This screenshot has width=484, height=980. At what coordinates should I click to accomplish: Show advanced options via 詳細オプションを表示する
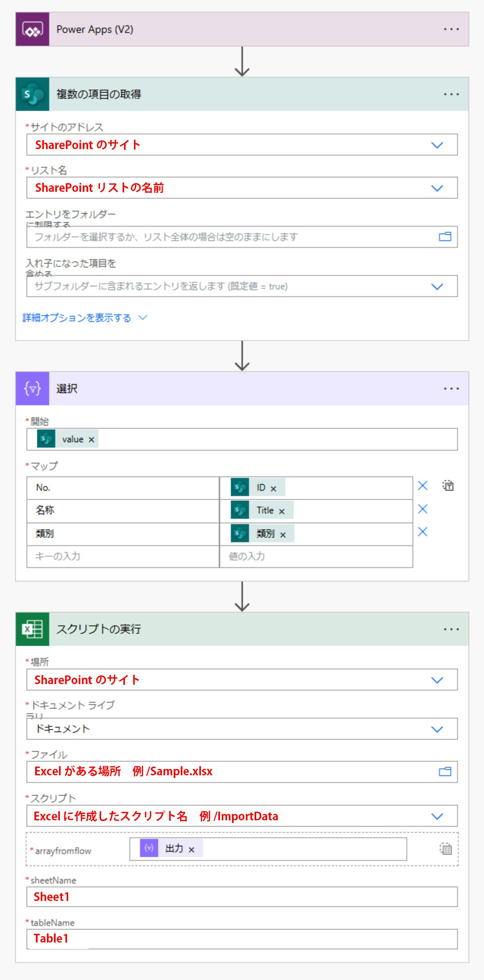[84, 318]
